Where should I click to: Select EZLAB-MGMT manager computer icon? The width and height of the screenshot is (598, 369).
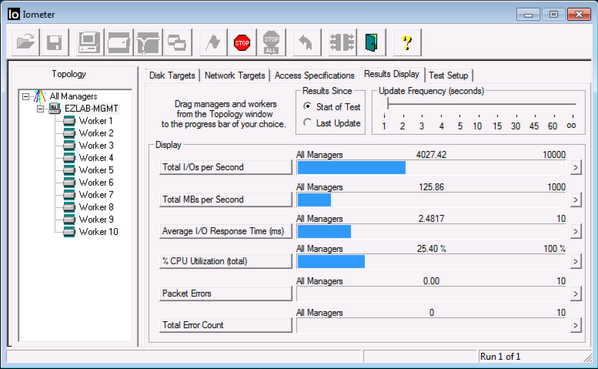click(x=55, y=108)
